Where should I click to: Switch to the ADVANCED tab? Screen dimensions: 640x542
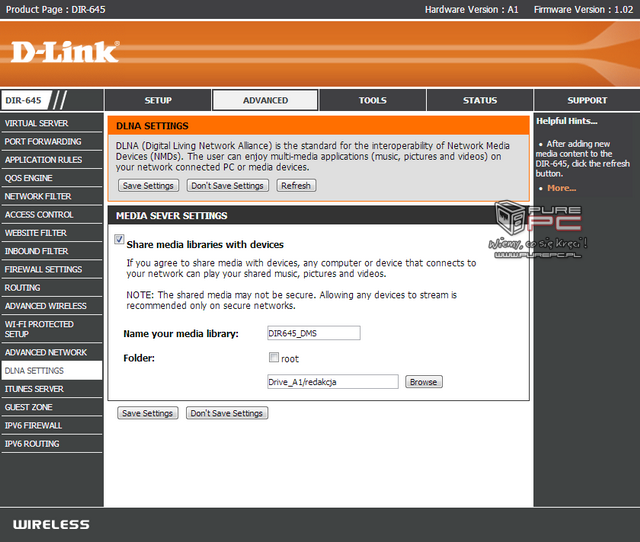265,100
